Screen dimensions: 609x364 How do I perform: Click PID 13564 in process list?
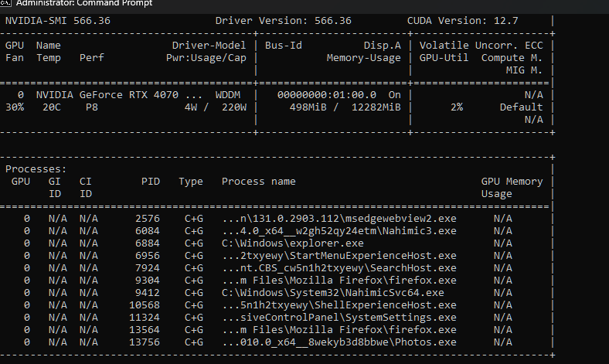(144, 330)
